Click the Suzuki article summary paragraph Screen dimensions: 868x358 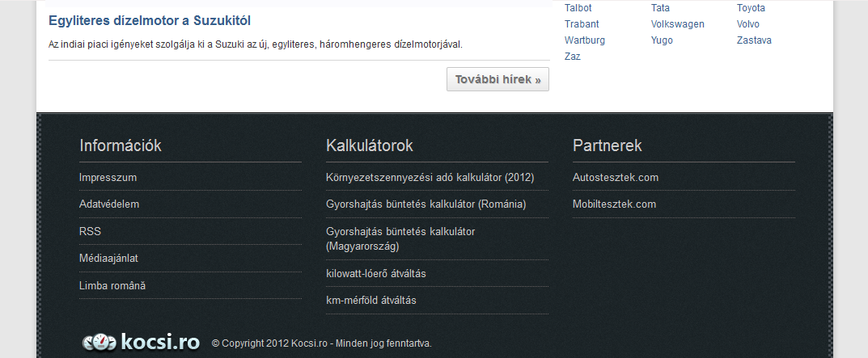(255, 44)
